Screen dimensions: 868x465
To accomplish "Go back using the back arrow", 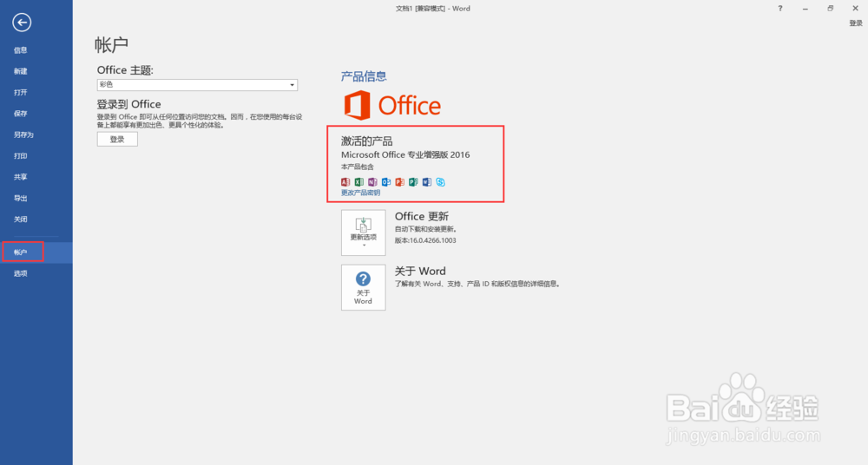I will 22,23.
